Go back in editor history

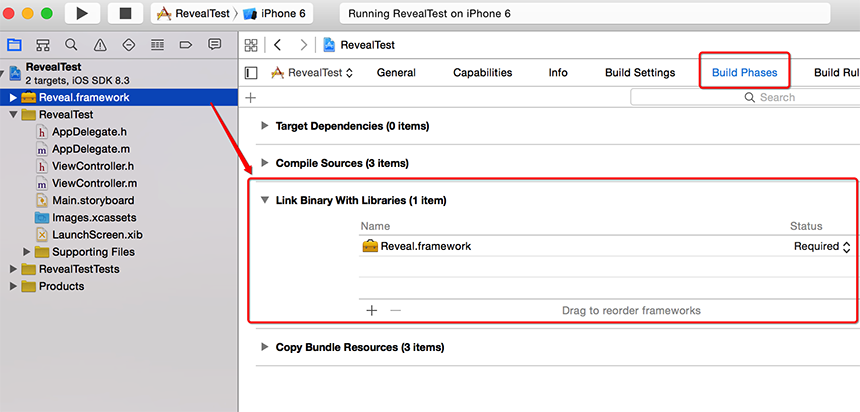click(278, 45)
